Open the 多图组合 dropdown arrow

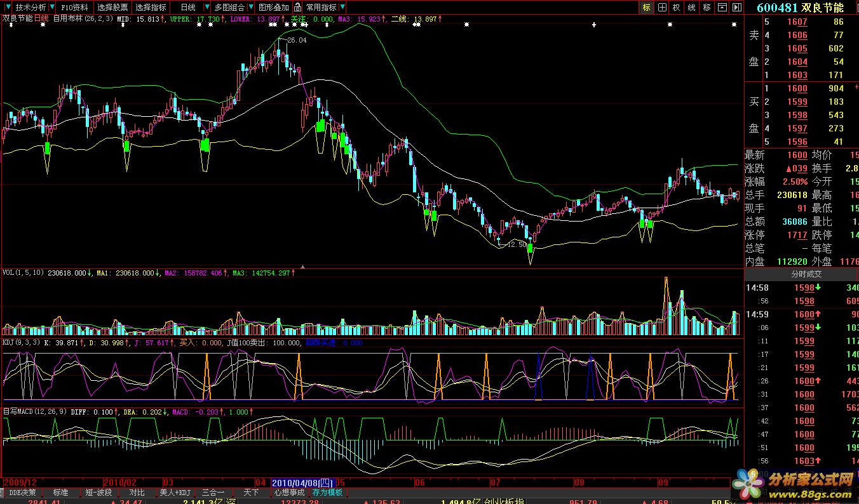click(x=250, y=8)
